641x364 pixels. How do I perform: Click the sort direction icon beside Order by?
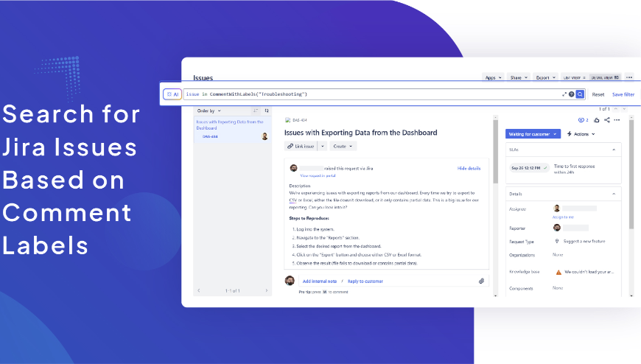pyautogui.click(x=256, y=111)
